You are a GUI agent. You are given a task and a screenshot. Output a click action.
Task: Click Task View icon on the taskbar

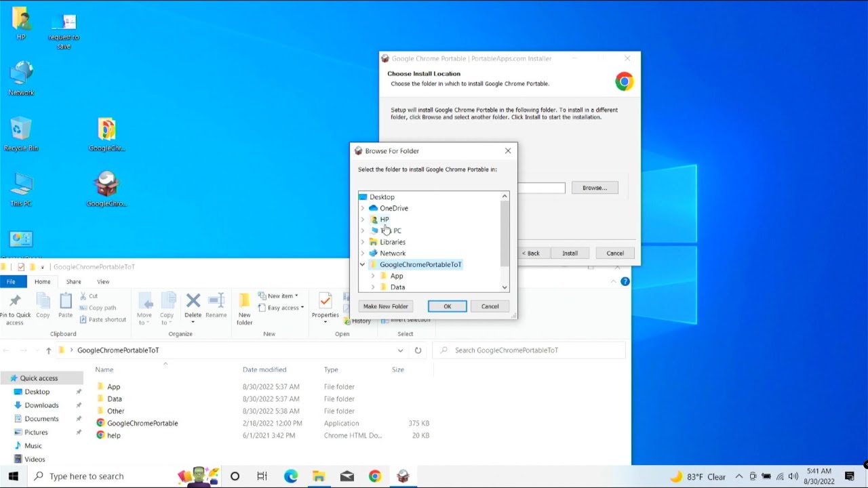(x=262, y=476)
